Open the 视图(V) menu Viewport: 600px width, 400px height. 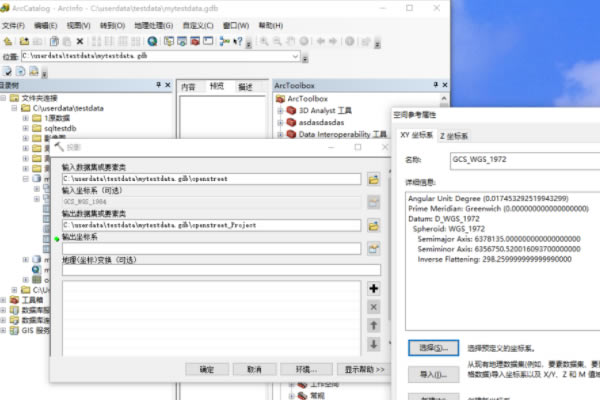pos(78,26)
